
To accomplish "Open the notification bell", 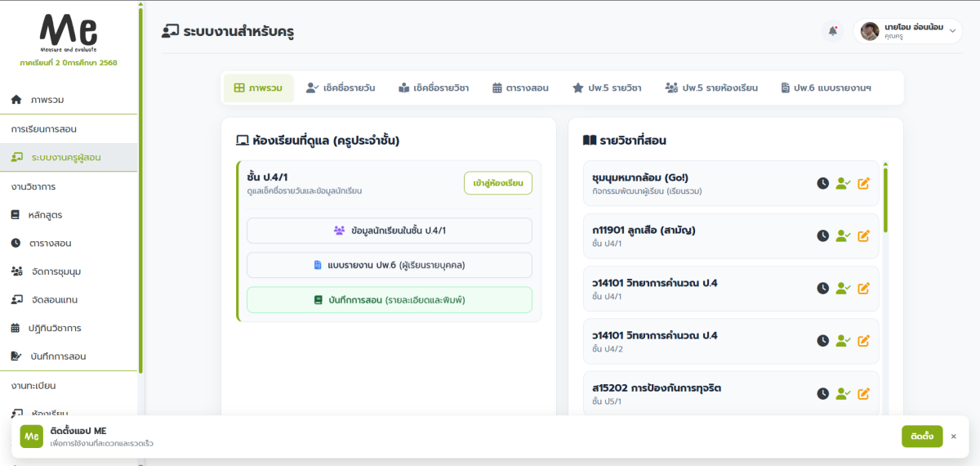I will tap(832, 31).
